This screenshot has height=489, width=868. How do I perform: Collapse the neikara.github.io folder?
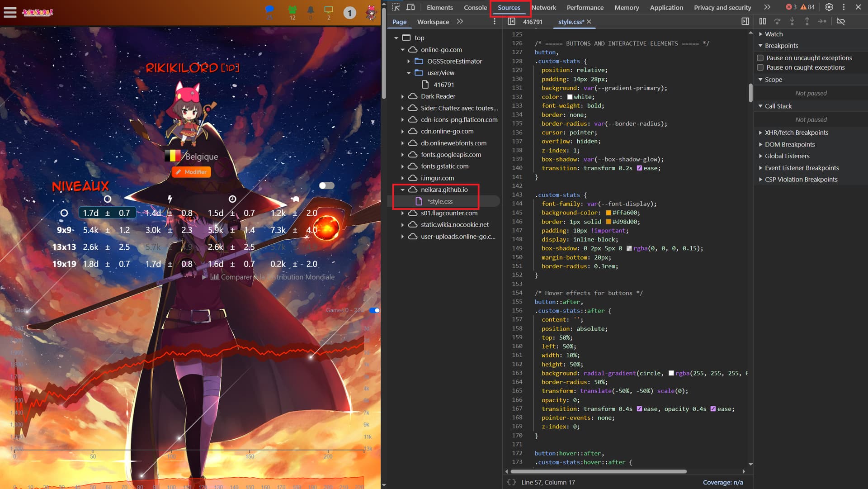[x=402, y=190]
